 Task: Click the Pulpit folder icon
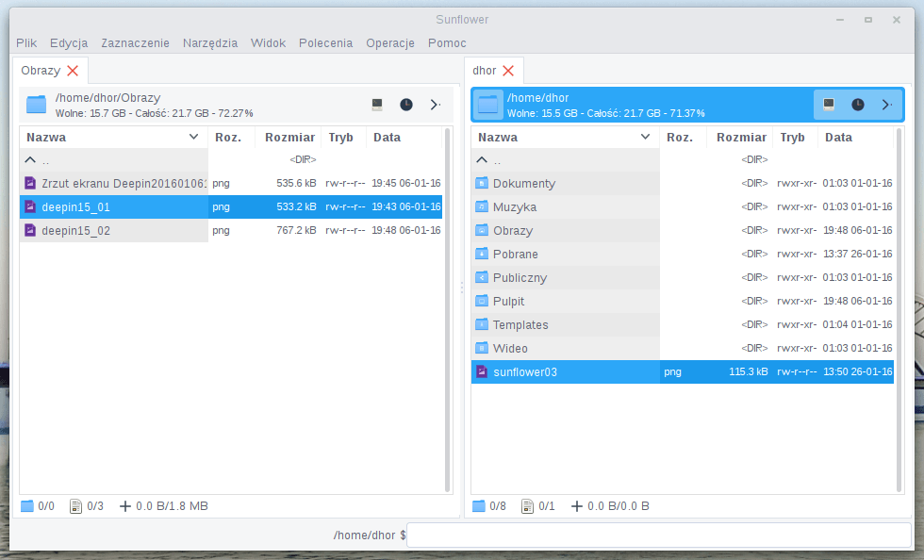coord(482,302)
